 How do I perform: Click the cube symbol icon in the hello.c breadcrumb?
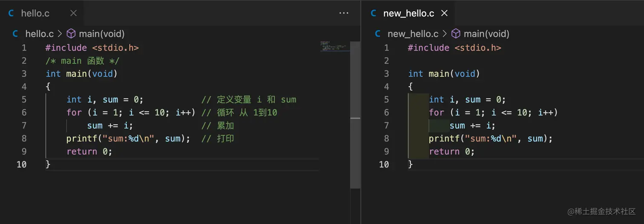[x=71, y=34]
